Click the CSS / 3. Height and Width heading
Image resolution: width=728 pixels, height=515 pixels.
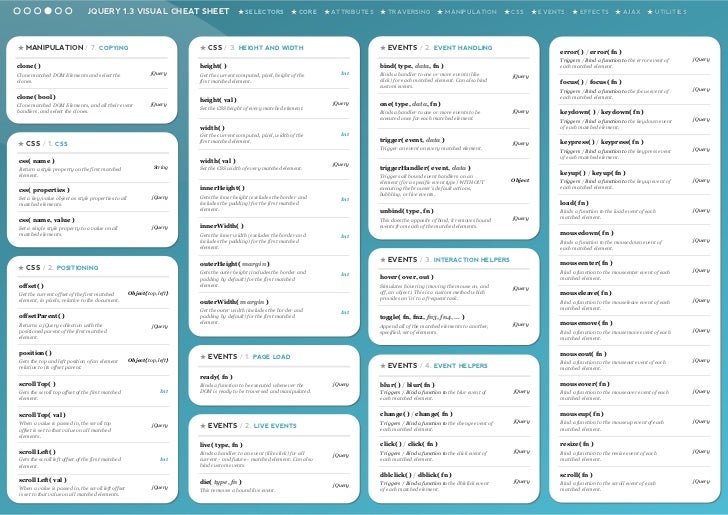tap(252, 47)
